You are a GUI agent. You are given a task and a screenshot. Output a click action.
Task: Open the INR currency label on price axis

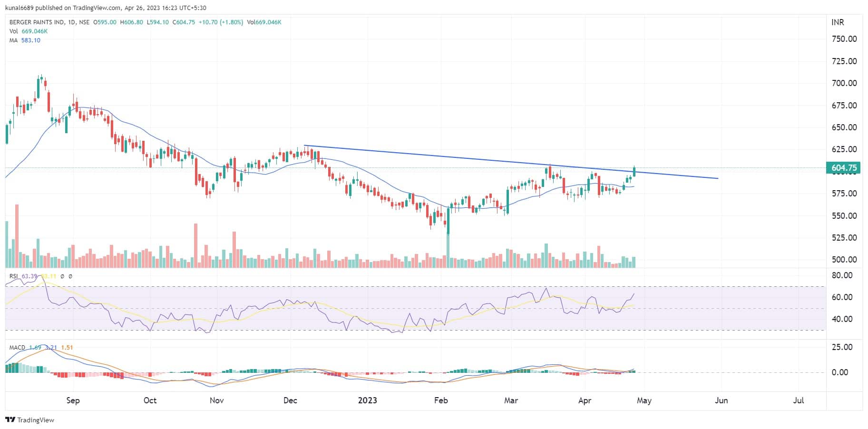coord(838,22)
